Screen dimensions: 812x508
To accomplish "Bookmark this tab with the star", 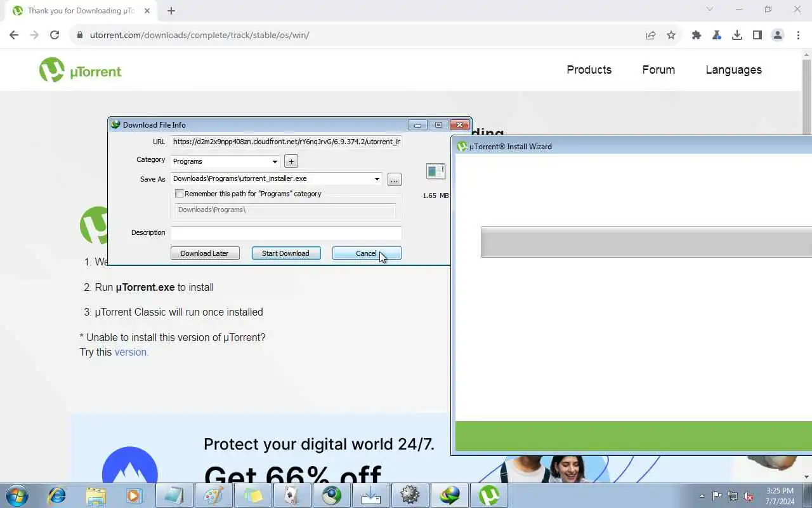I will pos(671,35).
